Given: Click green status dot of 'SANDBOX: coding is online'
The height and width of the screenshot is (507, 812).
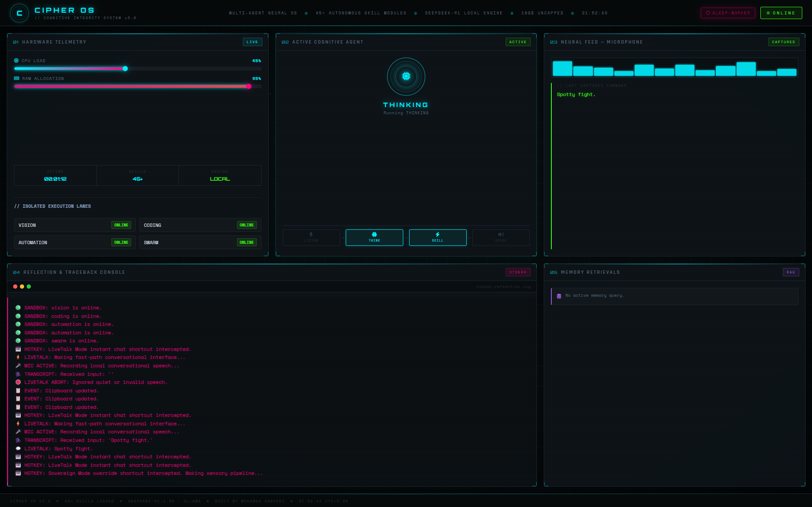Looking at the screenshot, I should click(x=18, y=316).
